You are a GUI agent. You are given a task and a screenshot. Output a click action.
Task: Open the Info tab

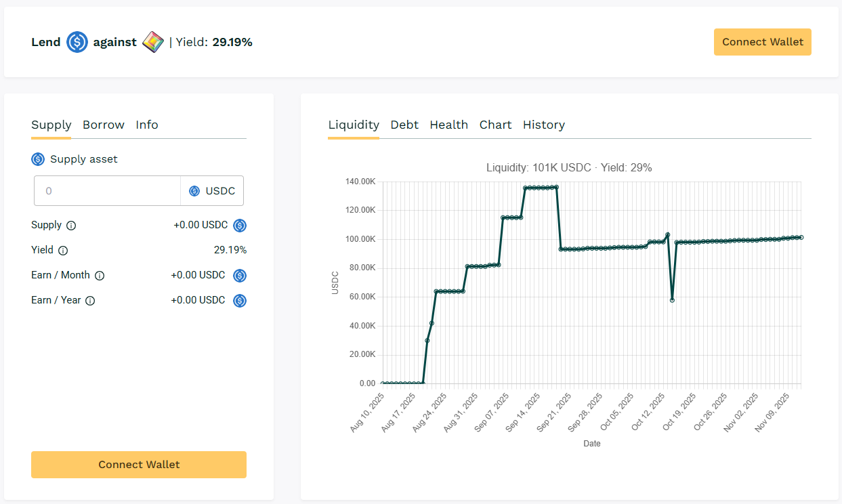(x=147, y=125)
